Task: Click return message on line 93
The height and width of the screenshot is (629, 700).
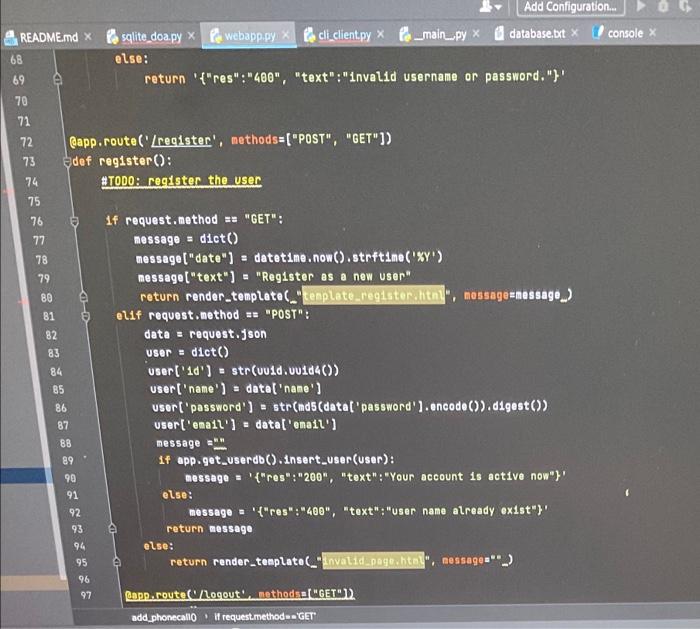Action: coord(209,529)
